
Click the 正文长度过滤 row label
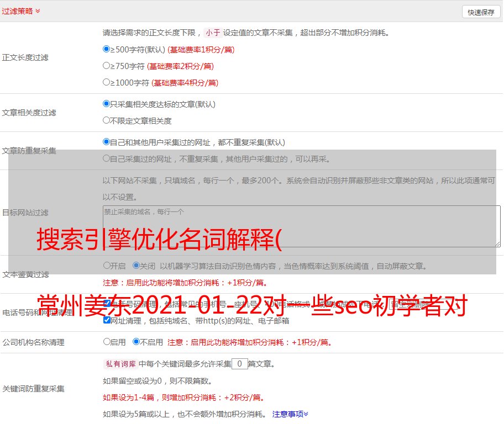[25, 57]
